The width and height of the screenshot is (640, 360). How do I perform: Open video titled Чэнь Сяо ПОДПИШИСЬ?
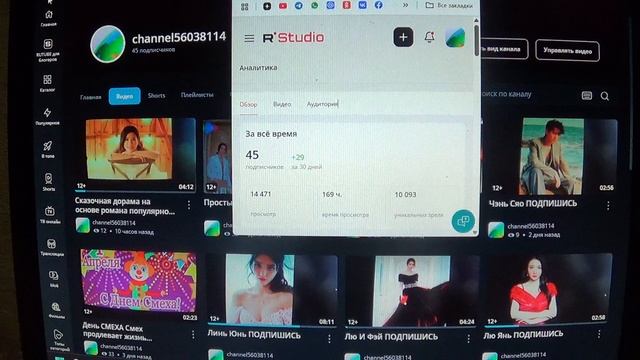[533, 203]
